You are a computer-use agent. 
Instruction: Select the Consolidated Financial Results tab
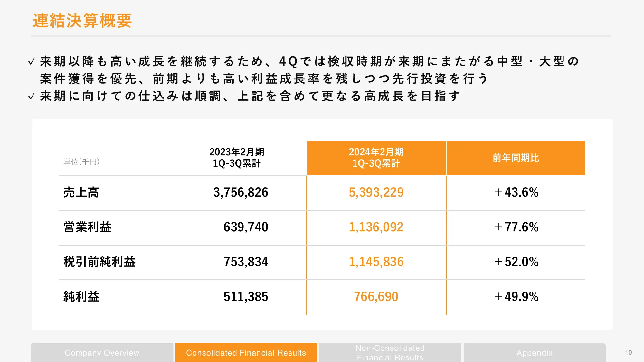click(x=246, y=353)
